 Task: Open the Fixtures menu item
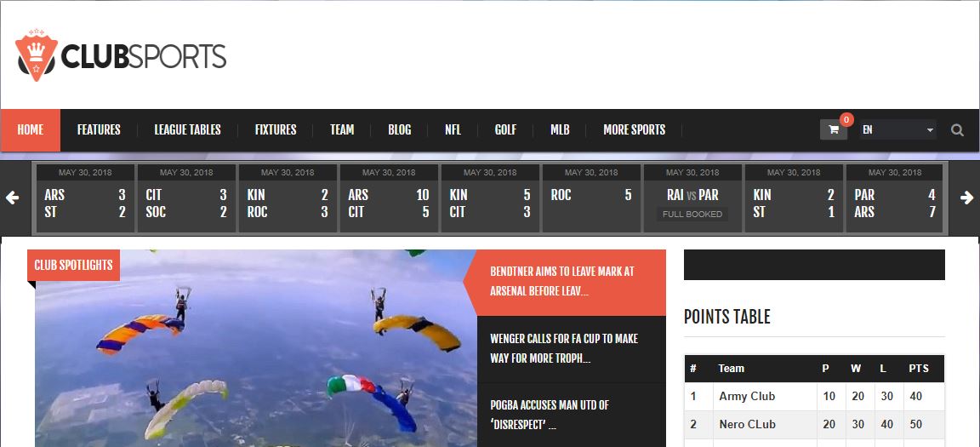276,130
